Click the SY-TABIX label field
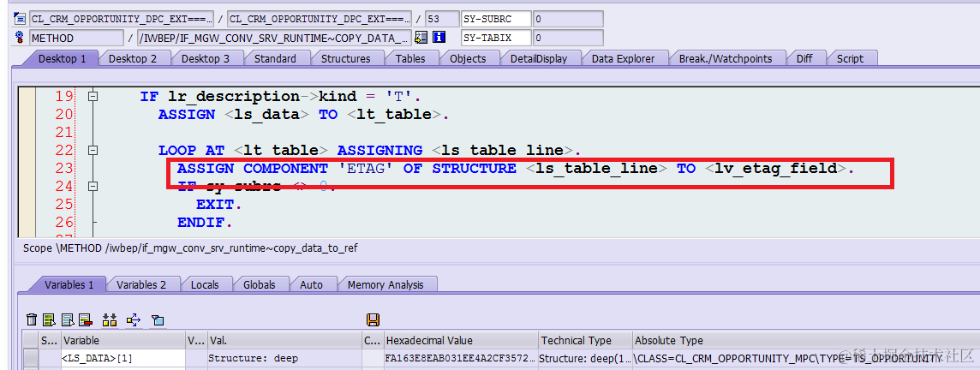The height and width of the screenshot is (370, 980). (496, 38)
